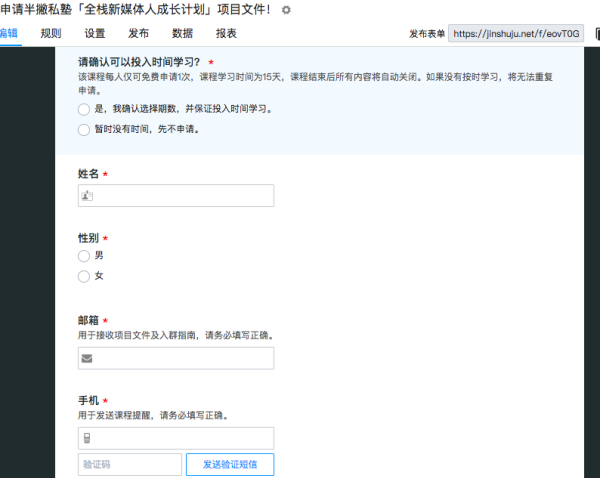Click the phone icon in the 手机 field
The width and height of the screenshot is (600, 478).
87,438
